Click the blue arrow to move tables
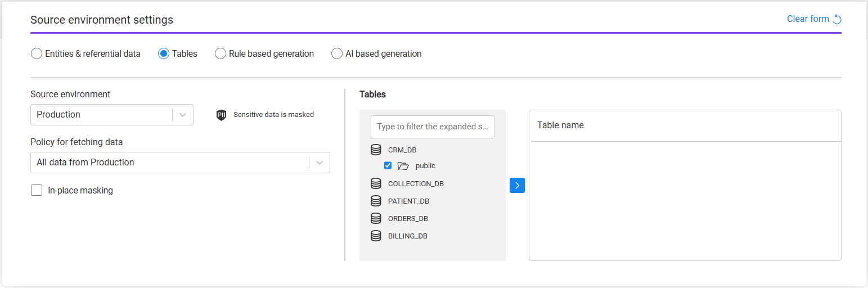The image size is (868, 288). click(517, 186)
